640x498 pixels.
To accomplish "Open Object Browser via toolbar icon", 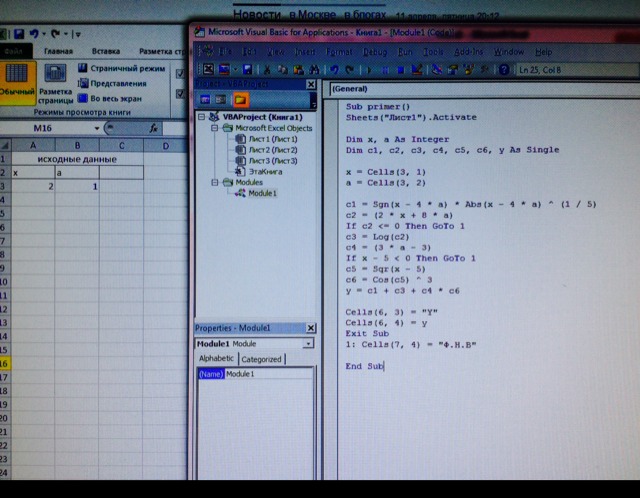I will [469, 70].
